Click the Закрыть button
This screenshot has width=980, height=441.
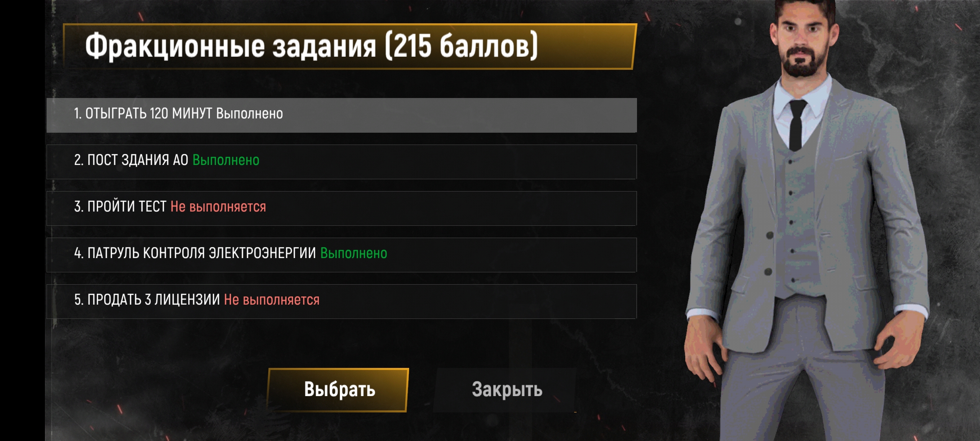[x=506, y=390]
